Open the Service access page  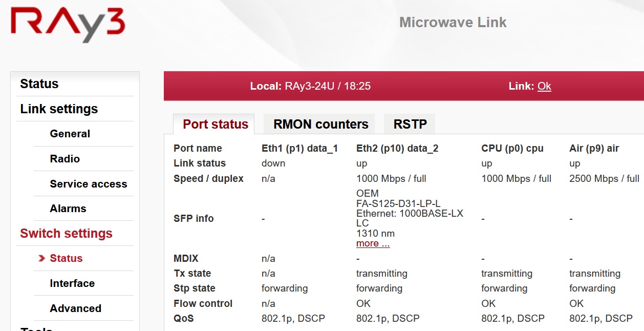[x=89, y=184]
